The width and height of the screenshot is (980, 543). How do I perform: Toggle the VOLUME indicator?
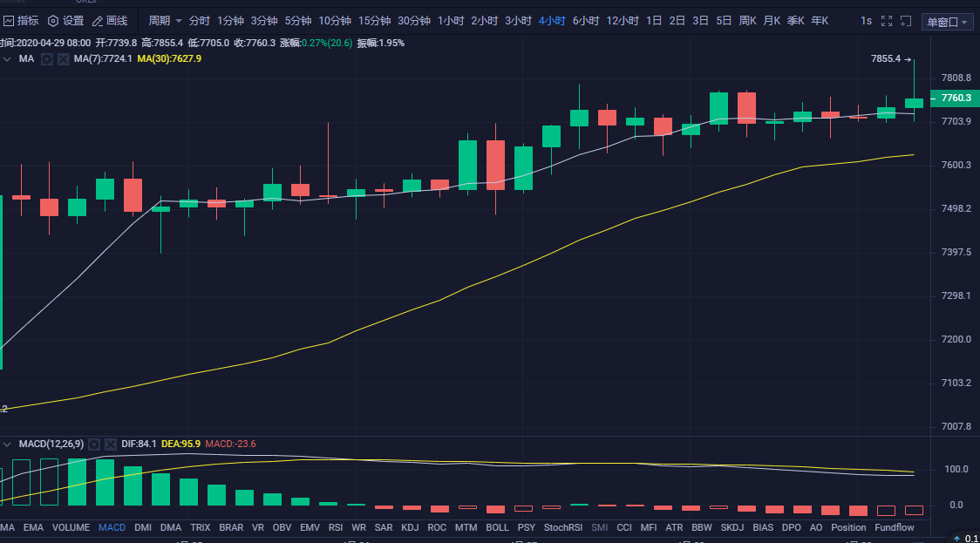coord(71,528)
